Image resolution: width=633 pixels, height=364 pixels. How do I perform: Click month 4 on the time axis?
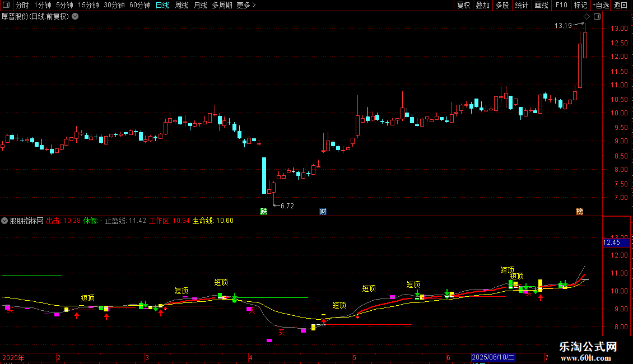(x=251, y=357)
